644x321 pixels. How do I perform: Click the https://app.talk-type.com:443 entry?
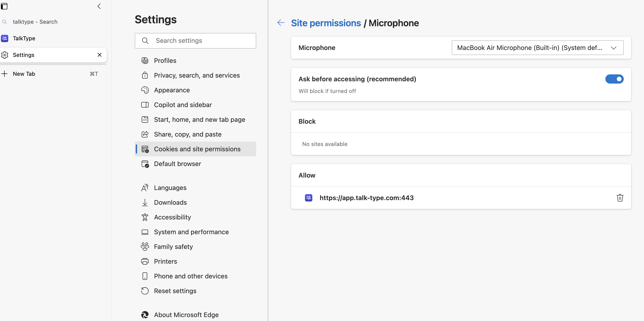[366, 198]
